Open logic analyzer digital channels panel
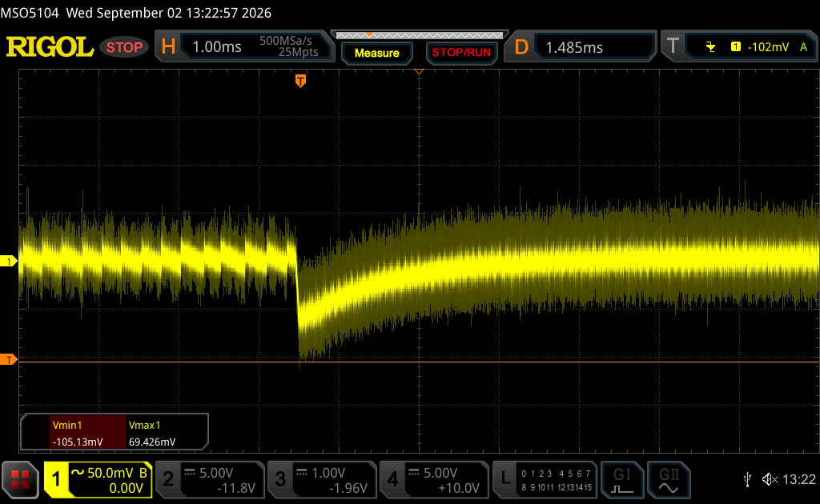The image size is (820, 504). click(x=545, y=479)
